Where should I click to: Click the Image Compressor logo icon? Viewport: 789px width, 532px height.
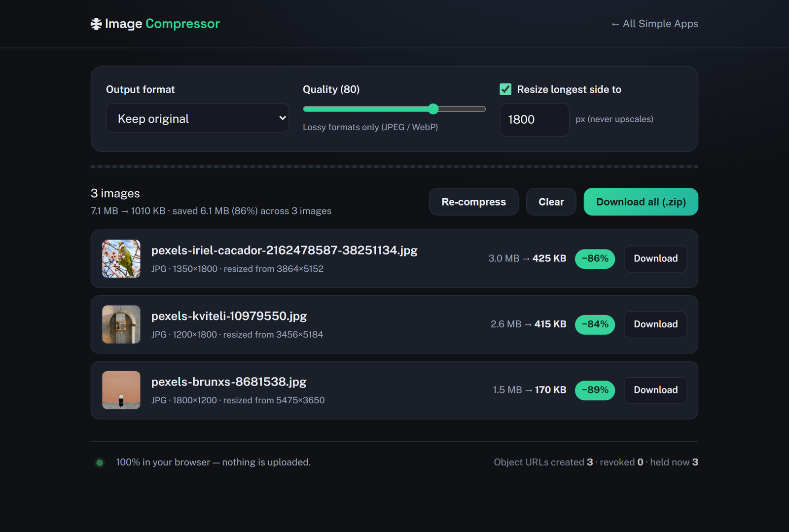coord(96,24)
